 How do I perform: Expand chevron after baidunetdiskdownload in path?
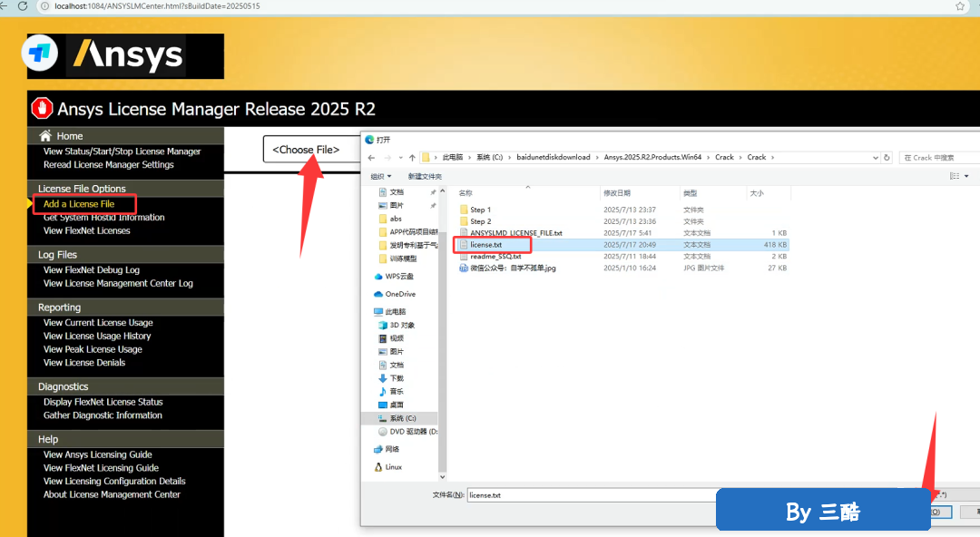pos(597,158)
